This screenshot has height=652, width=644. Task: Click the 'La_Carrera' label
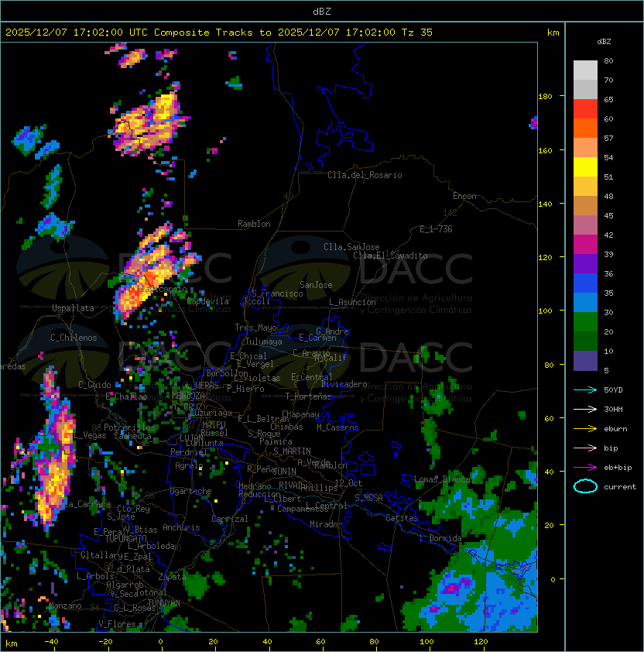point(87,504)
